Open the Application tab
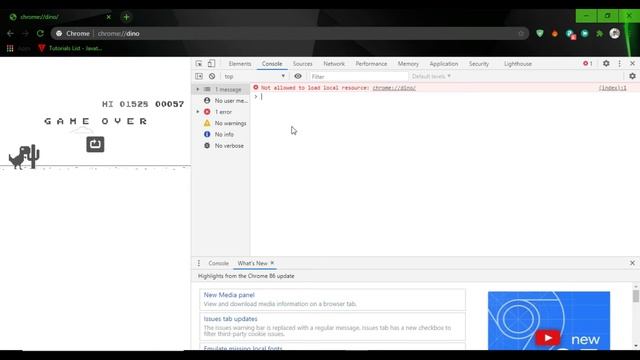The height and width of the screenshot is (360, 640). pos(444,64)
